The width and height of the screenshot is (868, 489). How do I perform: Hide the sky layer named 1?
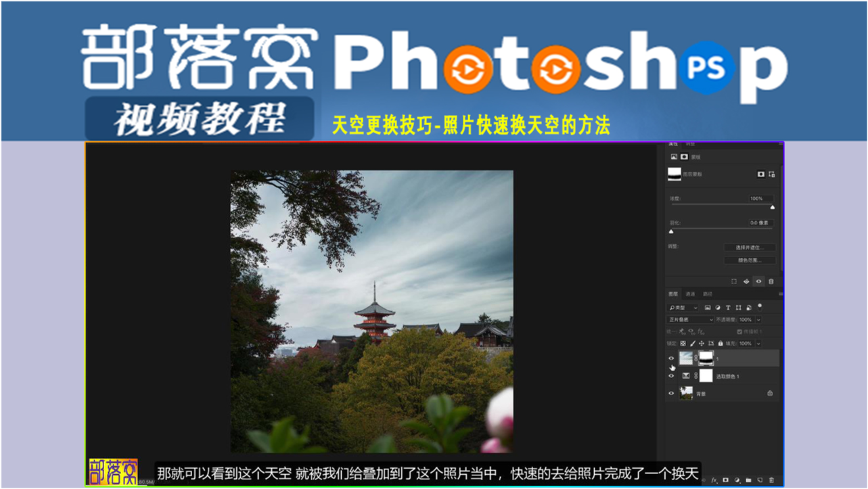pyautogui.click(x=671, y=358)
